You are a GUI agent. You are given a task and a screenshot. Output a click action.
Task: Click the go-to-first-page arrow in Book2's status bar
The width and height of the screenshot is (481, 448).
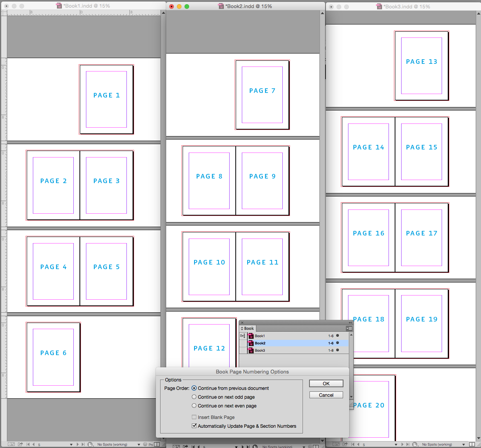click(x=193, y=444)
